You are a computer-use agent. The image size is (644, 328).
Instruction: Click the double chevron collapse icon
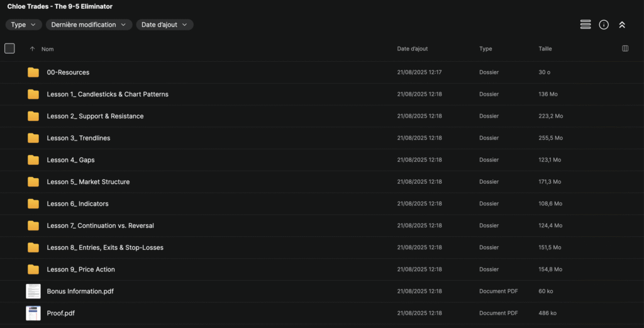pyautogui.click(x=622, y=25)
